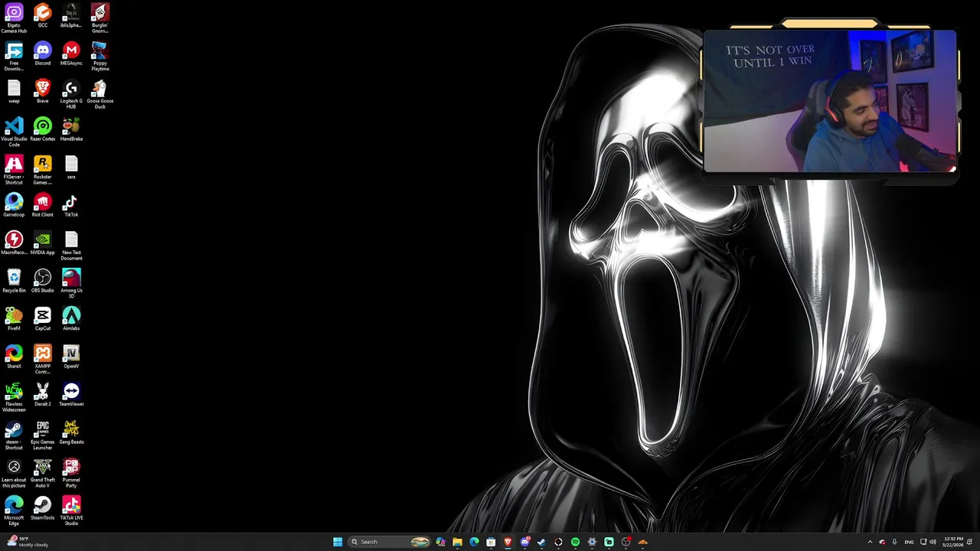The image size is (980, 551).
Task: Open the volume control in the tray
Action: (933, 542)
